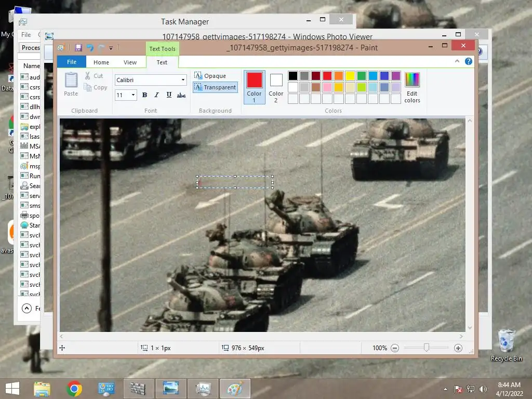Click the Save icon in Paint's quick access toolbar
The image size is (532, 399).
78,48
